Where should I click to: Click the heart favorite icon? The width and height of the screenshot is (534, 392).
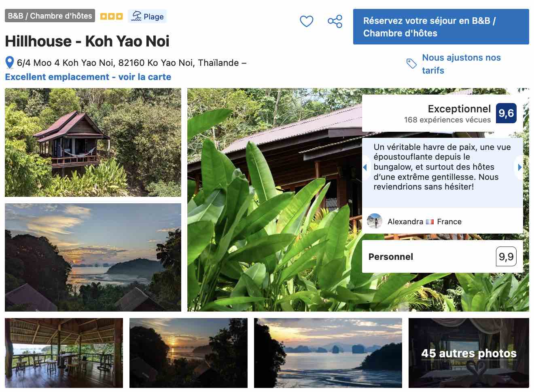306,21
